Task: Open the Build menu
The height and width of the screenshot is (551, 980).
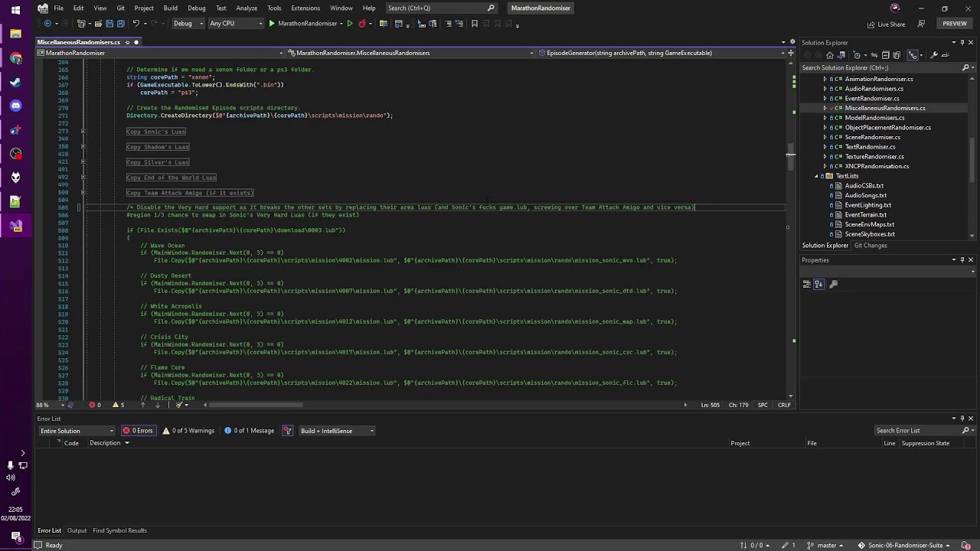Action: click(170, 8)
